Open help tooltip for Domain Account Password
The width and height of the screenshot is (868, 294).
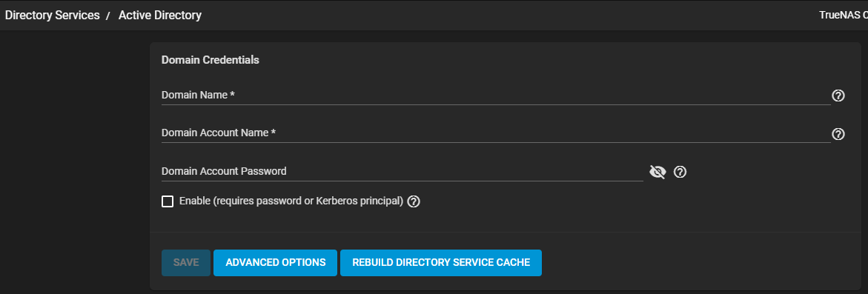[680, 172]
